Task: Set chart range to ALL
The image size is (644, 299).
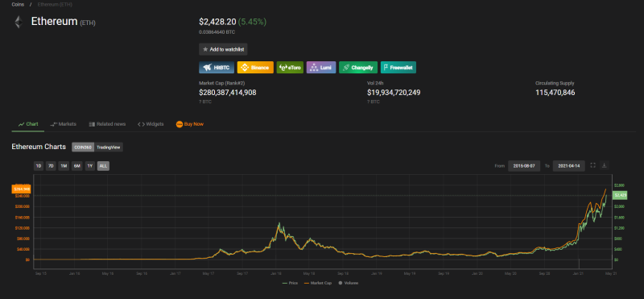Action: [103, 166]
